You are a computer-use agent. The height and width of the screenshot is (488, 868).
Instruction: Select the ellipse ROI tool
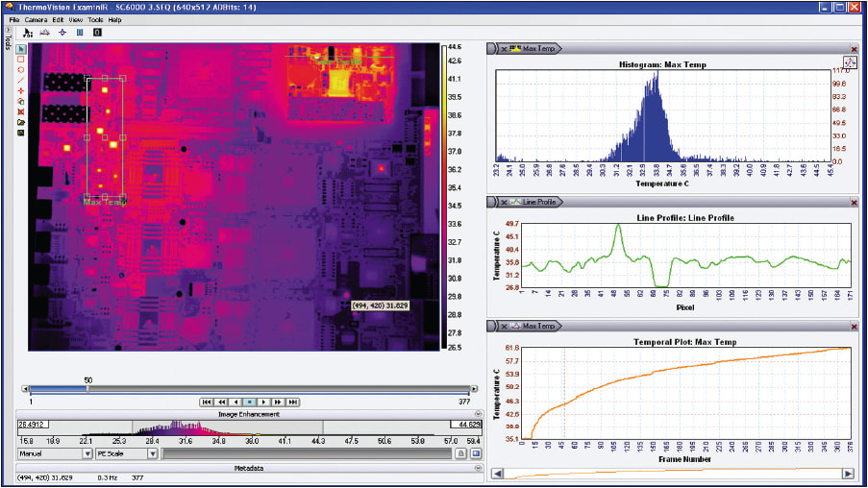pos(21,70)
